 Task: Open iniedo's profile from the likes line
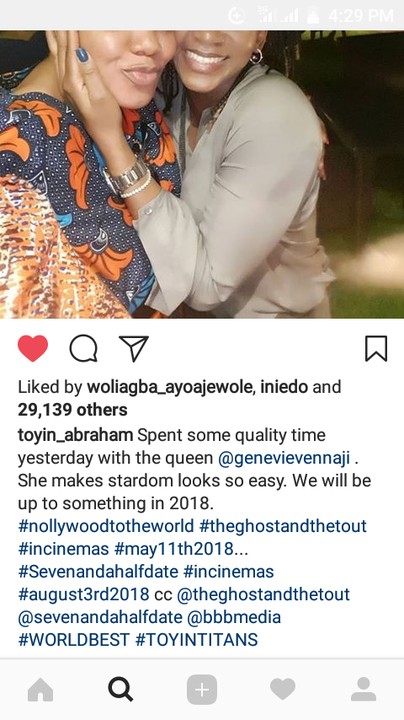pos(284,387)
